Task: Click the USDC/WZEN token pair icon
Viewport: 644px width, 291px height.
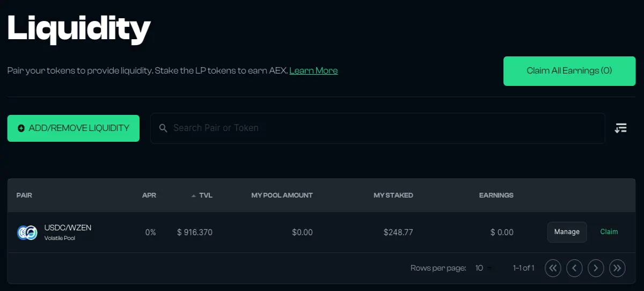Action: [27, 232]
